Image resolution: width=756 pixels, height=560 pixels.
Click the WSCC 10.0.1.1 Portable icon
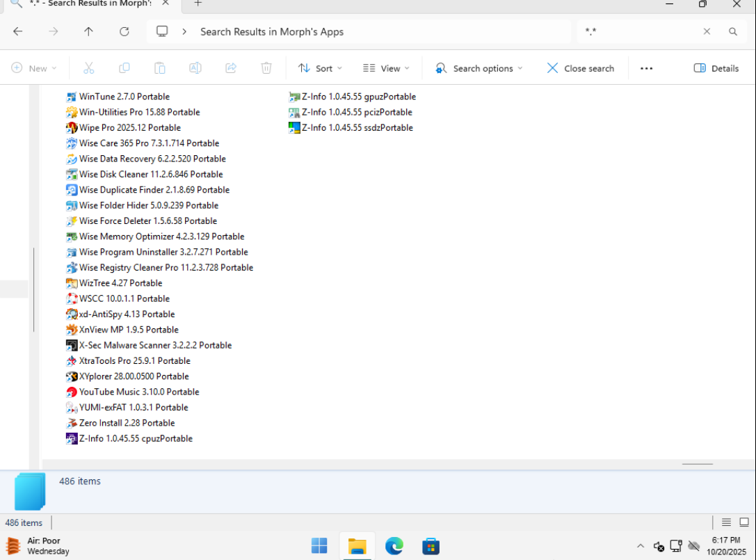pyautogui.click(x=72, y=298)
